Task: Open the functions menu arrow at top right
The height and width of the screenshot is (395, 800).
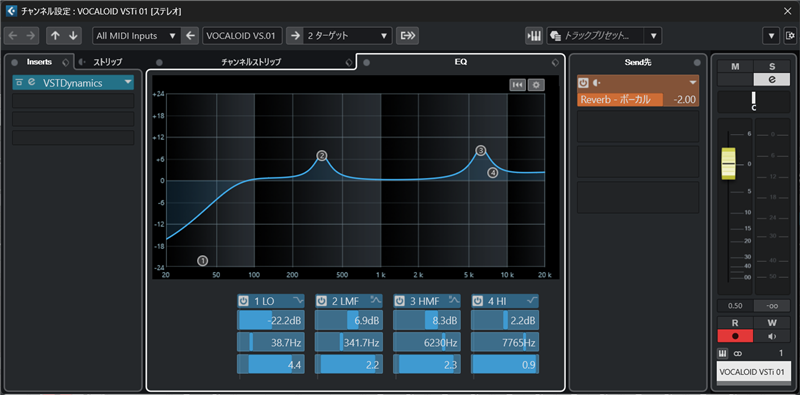Action: point(771,36)
